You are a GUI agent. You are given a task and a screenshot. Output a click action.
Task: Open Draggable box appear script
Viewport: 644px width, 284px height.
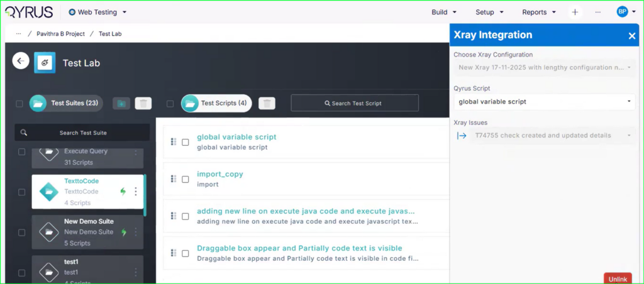tap(299, 248)
